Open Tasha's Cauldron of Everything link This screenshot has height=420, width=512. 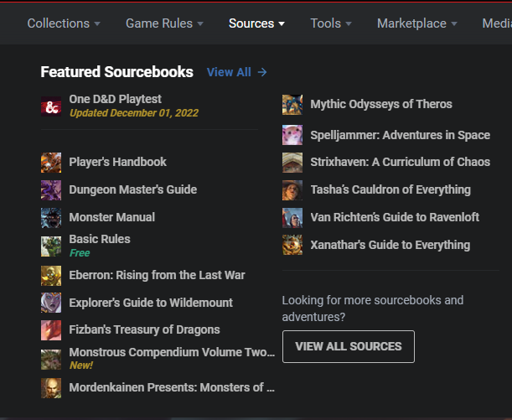(390, 189)
